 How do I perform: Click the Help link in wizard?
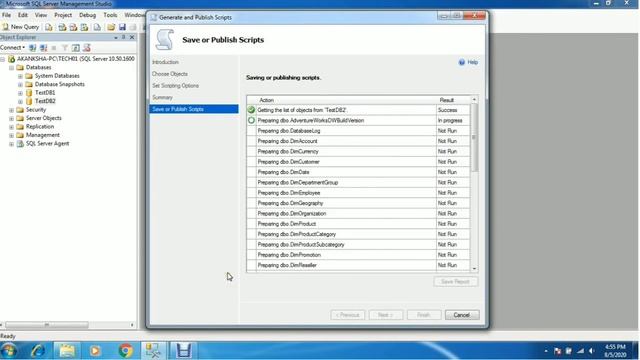tap(468, 62)
